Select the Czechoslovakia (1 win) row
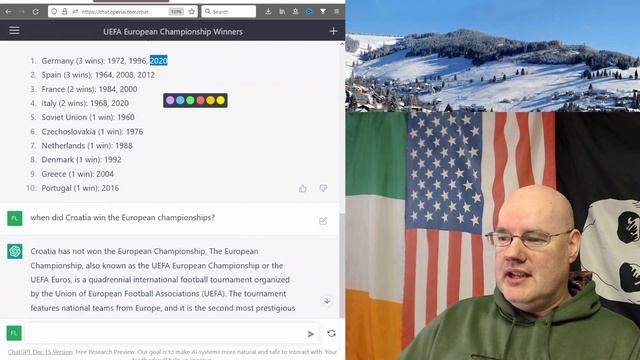The width and height of the screenshot is (640, 360). [x=92, y=131]
